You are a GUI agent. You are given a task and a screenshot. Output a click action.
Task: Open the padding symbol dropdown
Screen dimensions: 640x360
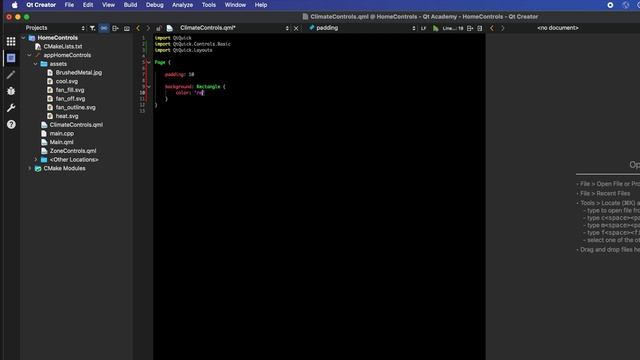click(x=362, y=28)
